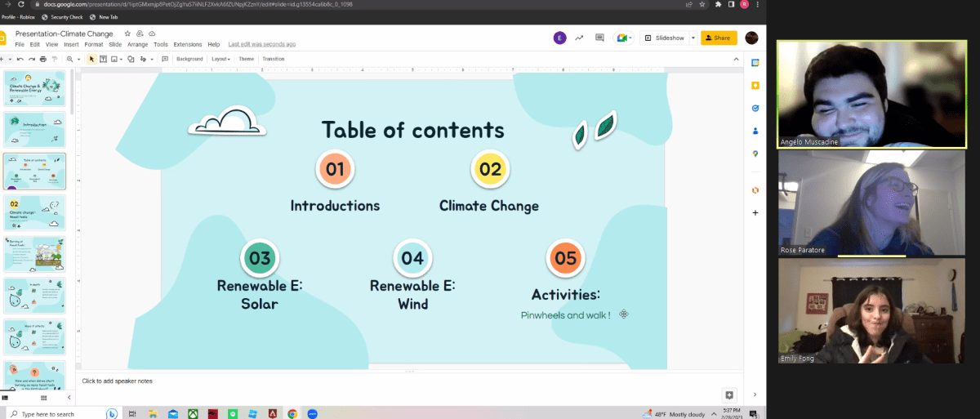Open Google Keep in side panel
Screen dimensions: 980x419
[x=755, y=85]
